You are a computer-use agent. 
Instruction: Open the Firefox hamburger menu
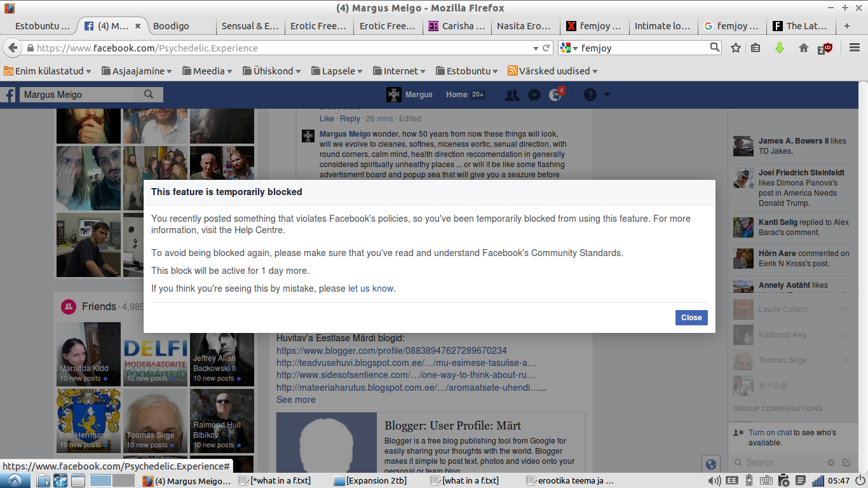[x=854, y=48]
